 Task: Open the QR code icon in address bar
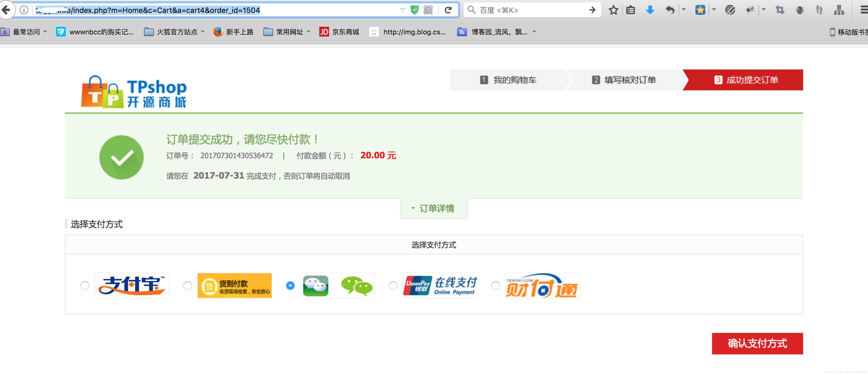(x=428, y=10)
